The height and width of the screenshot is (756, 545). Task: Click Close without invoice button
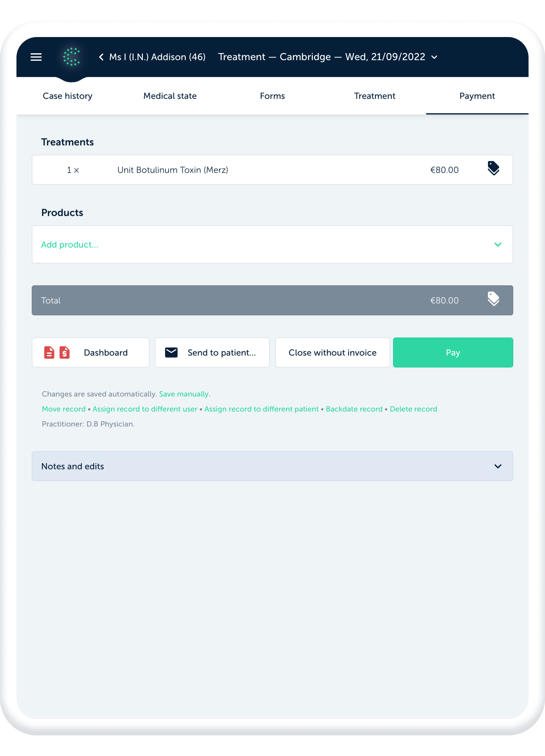332,353
